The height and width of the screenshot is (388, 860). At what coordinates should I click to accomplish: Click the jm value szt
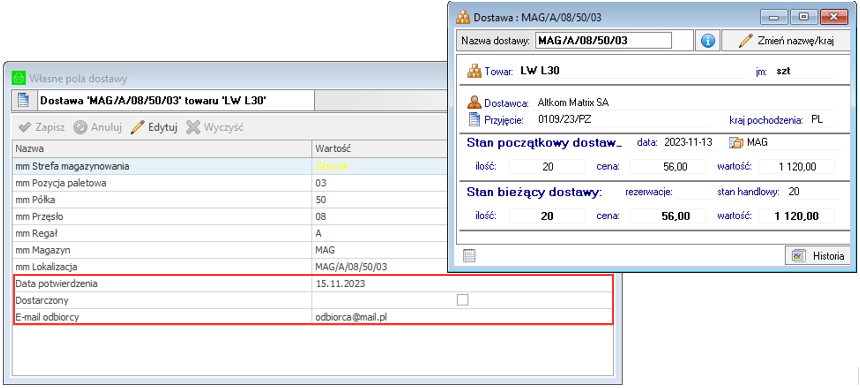[x=783, y=71]
